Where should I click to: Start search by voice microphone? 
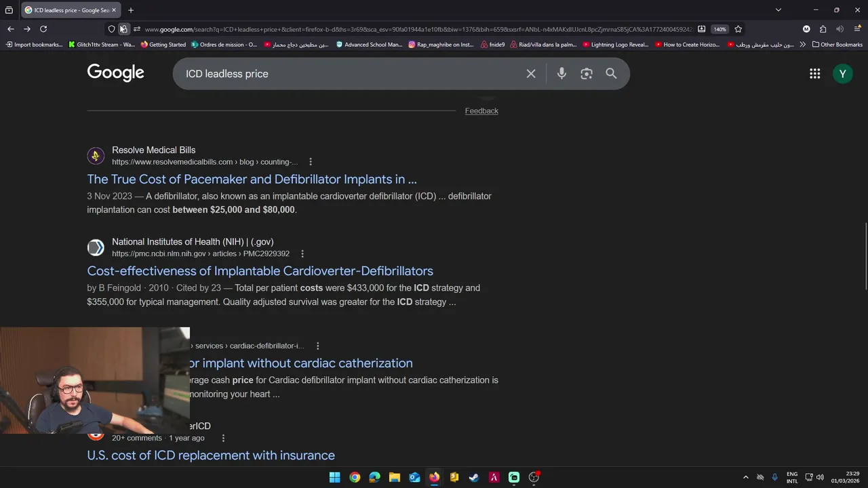561,74
